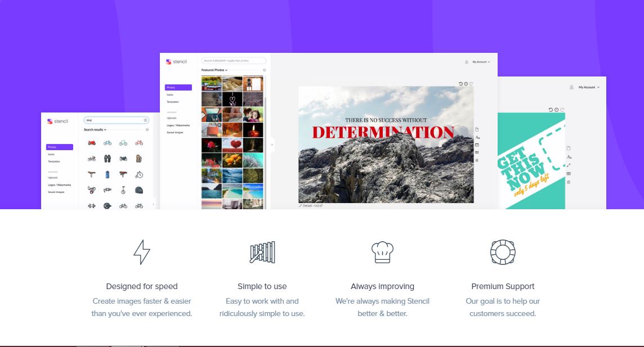Open the help icon beside Search results
Image resolution: width=644 pixels, height=347 pixels.
[147, 129]
